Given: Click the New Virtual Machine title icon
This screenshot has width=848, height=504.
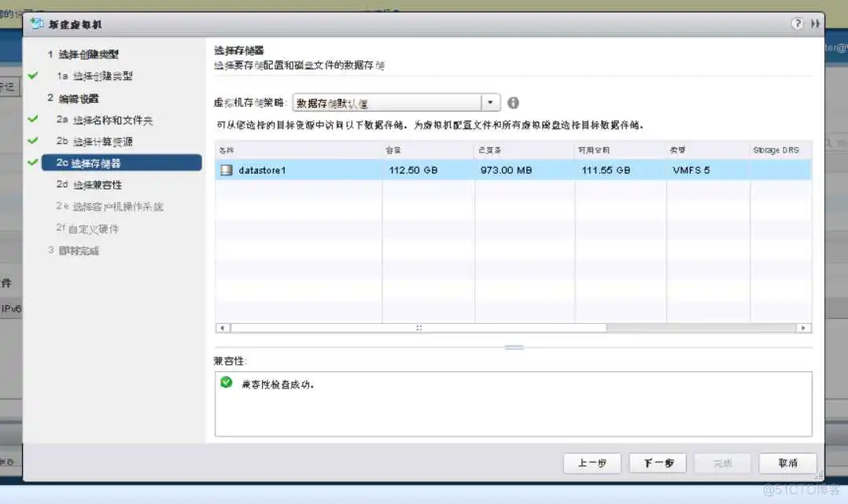Looking at the screenshot, I should [x=37, y=24].
